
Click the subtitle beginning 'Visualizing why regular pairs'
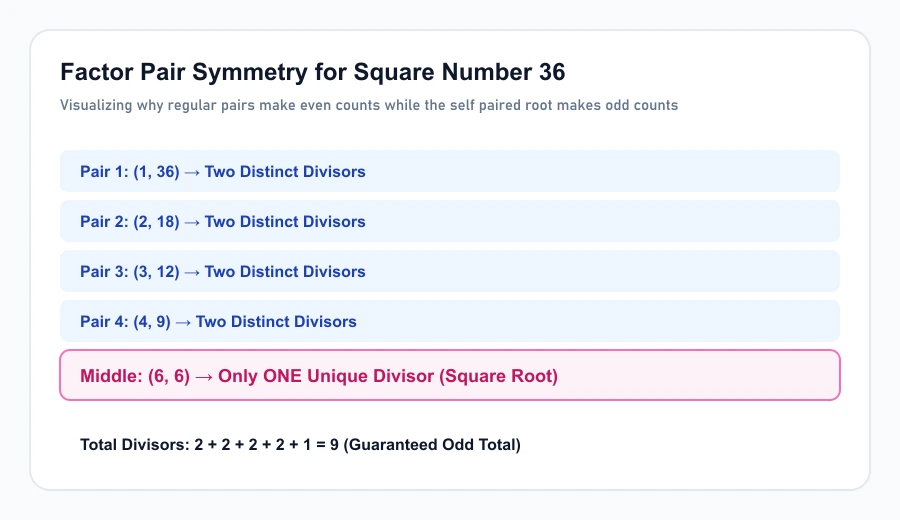click(369, 106)
